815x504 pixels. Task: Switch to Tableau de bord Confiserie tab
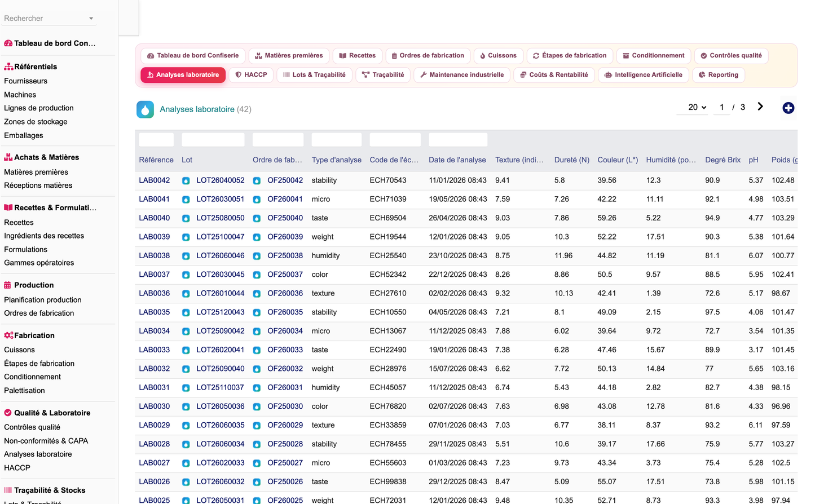click(193, 55)
